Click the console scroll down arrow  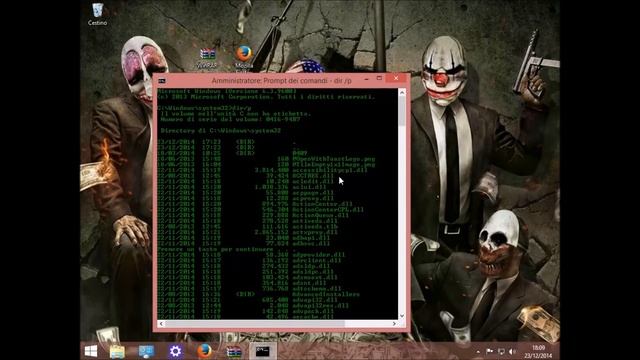point(402,316)
